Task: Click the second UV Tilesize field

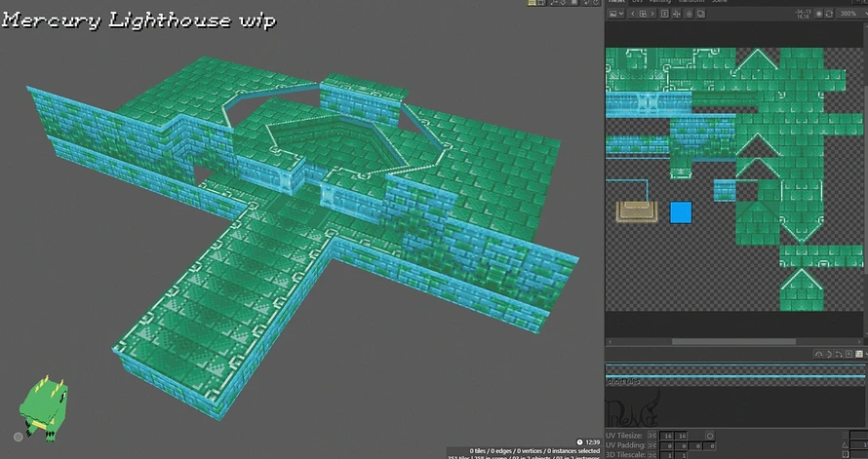Action: tap(681, 436)
